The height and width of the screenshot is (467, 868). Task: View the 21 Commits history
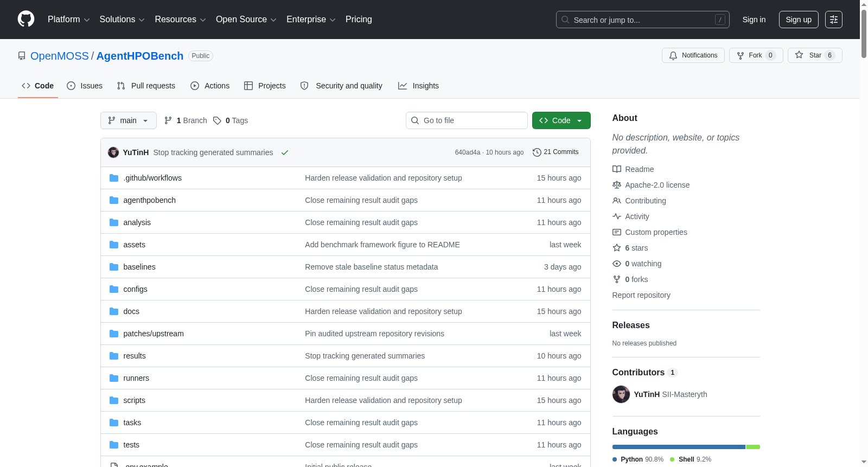[x=556, y=152]
